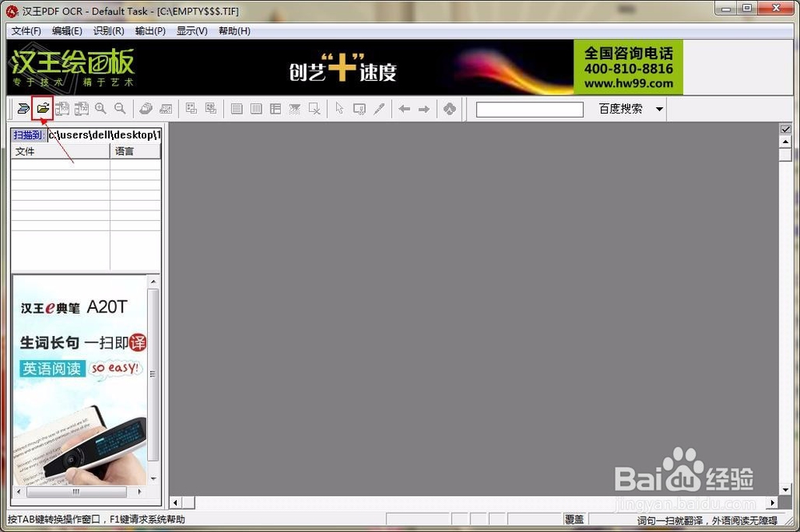Select the rectangle with cursor tool
800x532 pixels.
[359, 109]
